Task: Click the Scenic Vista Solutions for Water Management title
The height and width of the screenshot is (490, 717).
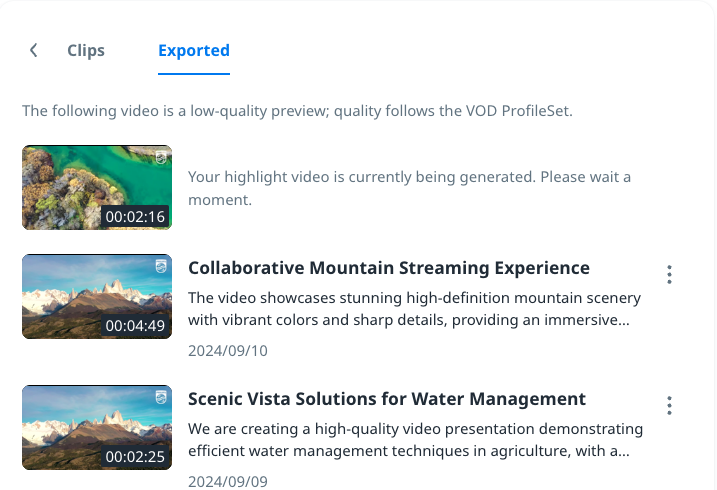Action: tap(387, 399)
